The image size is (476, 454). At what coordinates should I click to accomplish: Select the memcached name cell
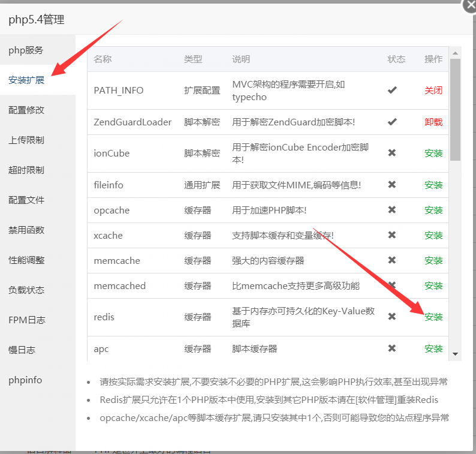pyautogui.click(x=120, y=285)
